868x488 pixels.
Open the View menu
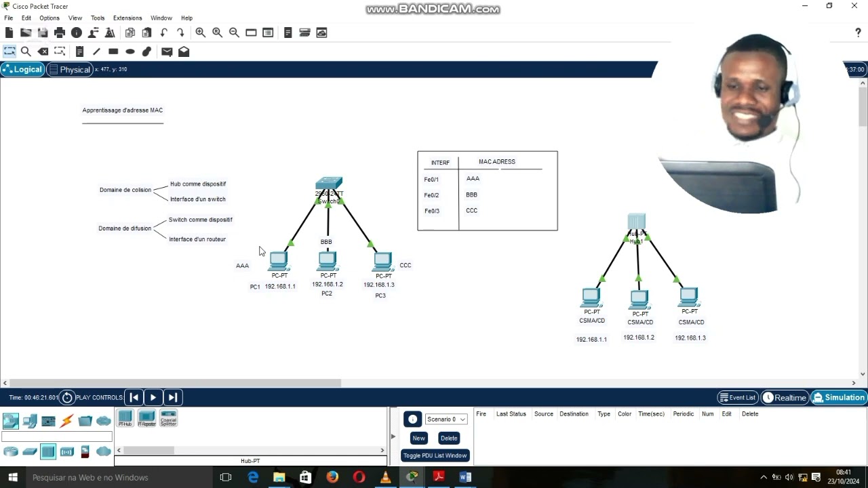(x=75, y=18)
